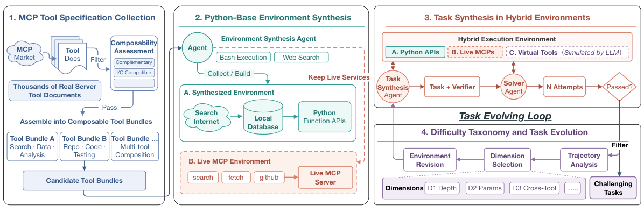The width and height of the screenshot is (644, 212).
Task: Select Tool Bundle A box
Action: coord(32,147)
